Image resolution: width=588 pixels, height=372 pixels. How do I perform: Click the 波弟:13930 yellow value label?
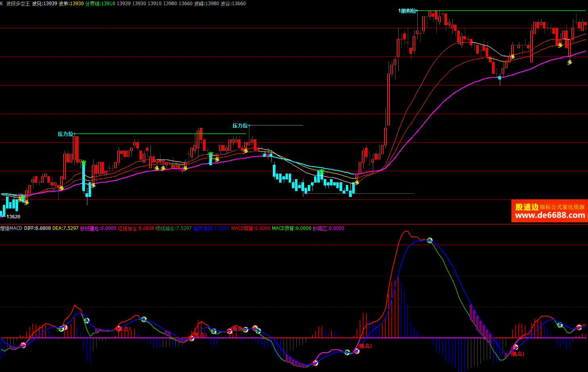coord(71,4)
